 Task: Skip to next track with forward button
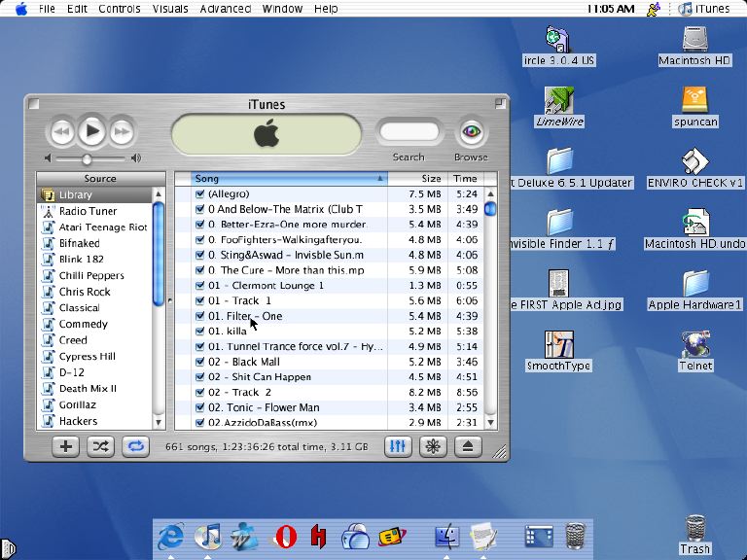(x=122, y=132)
